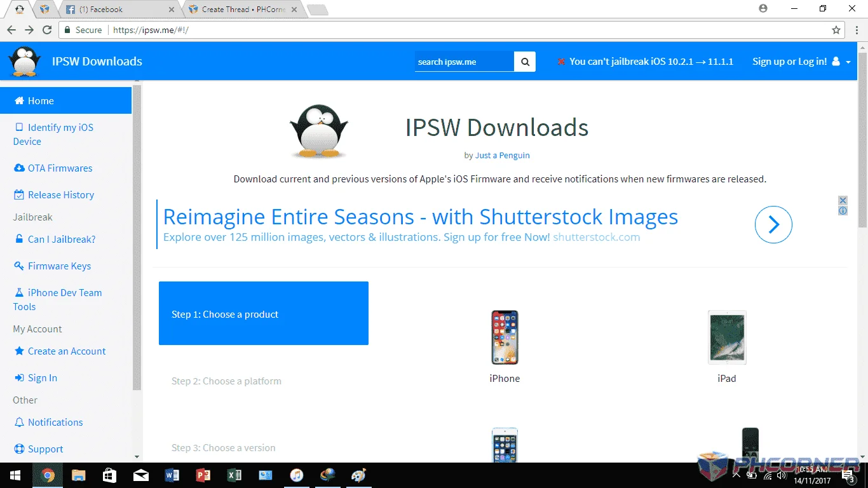Click the address bar URL
Viewport: 868px width, 488px height.
point(151,30)
